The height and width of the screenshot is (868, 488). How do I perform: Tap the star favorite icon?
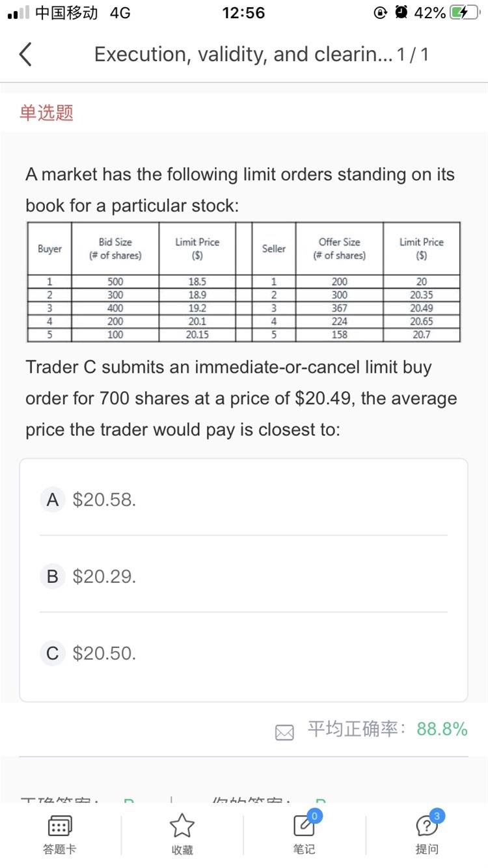point(182,826)
